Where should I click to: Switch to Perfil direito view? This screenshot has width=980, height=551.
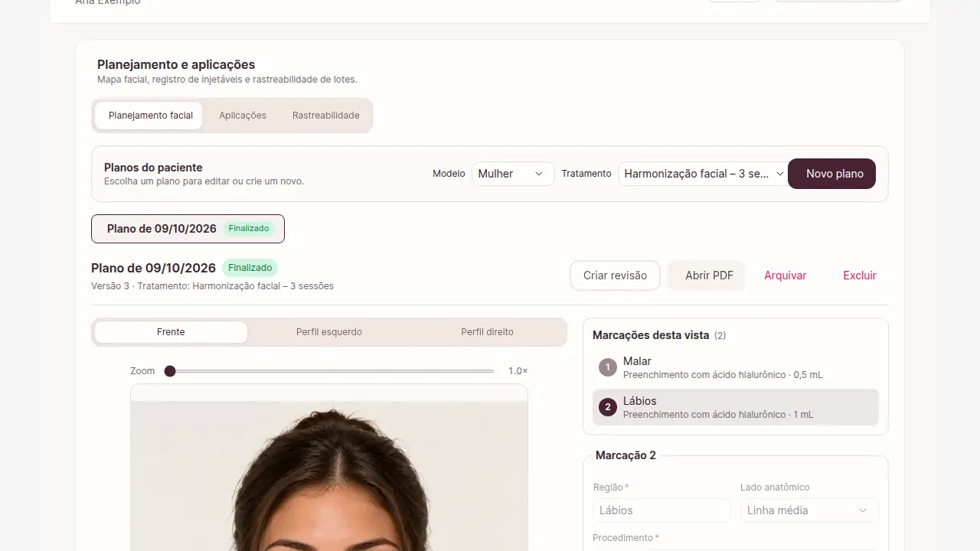click(x=487, y=332)
